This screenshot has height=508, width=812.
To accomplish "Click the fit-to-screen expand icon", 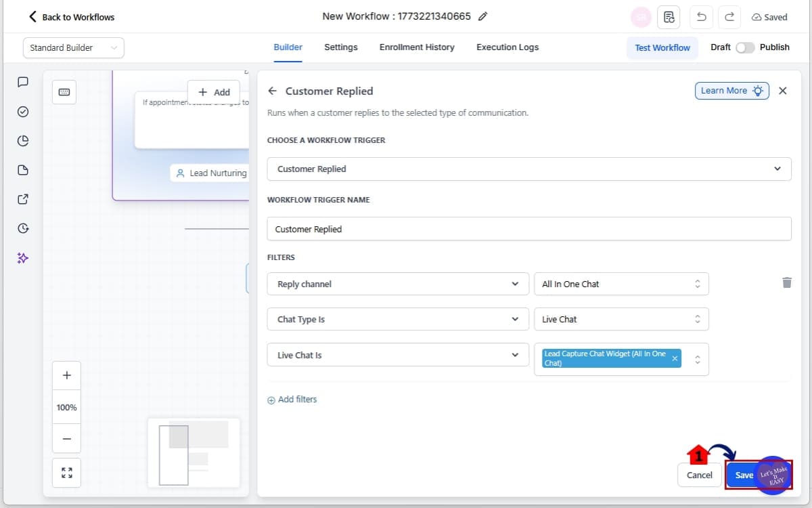I will click(66, 473).
